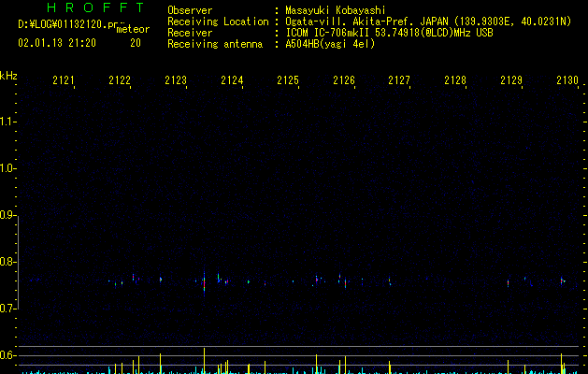Select the ICOM IC-706mkII receiver text
588x374 pixels.
(x=389, y=33)
